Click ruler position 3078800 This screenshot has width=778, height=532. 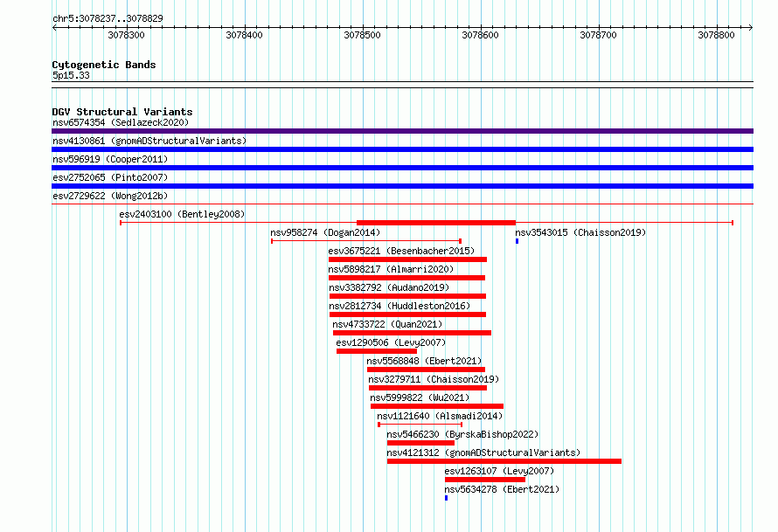(x=717, y=35)
